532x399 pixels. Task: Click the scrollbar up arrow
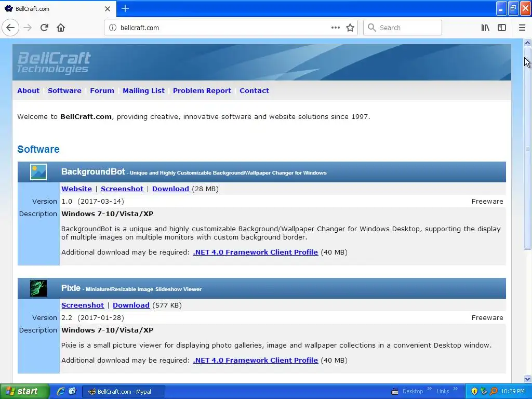coord(527,43)
